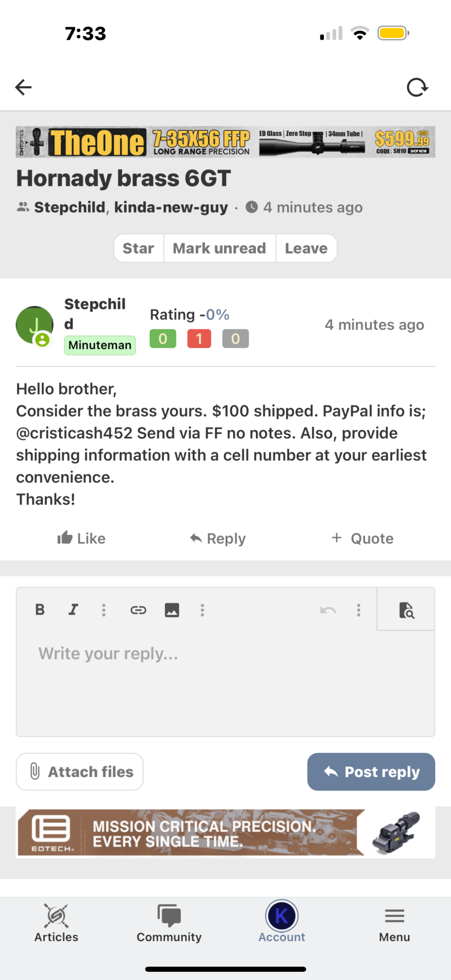Viewport: 451px width, 980px height.
Task: Like Stepchild's message
Action: point(81,538)
